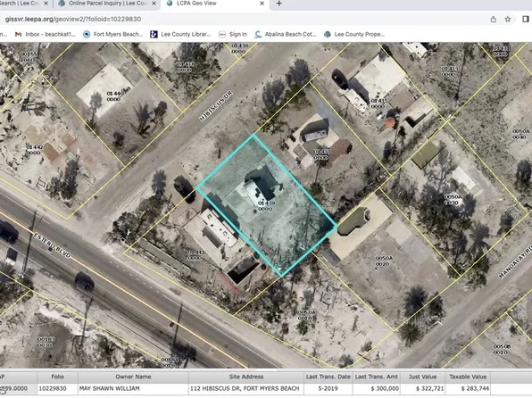Image resolution: width=532 pixels, height=398 pixels.
Task: Click parcel label 01442 on the map
Action: (34, 150)
